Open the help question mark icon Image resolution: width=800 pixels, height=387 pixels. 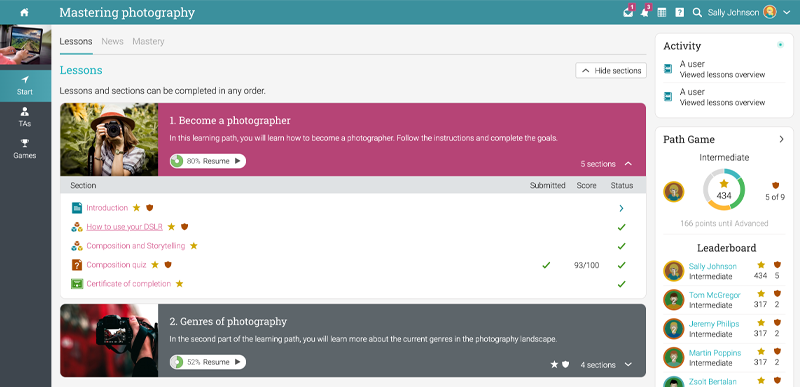coord(679,13)
